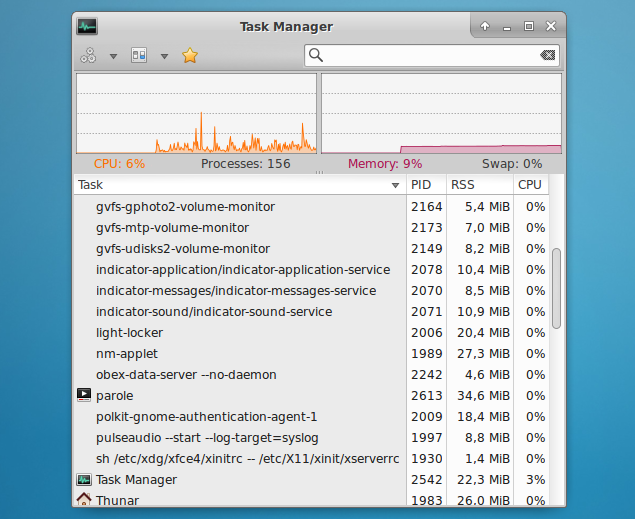Select indicator-sound-service process row
This screenshot has width=635, height=519.
coord(214,312)
